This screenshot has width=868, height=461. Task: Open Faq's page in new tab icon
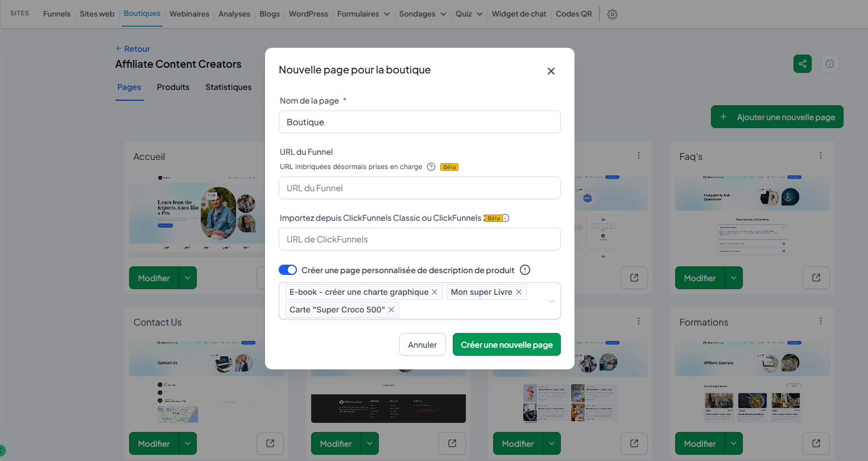(816, 278)
